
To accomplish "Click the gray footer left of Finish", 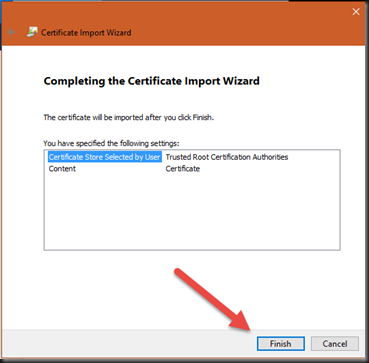I will [127, 344].
